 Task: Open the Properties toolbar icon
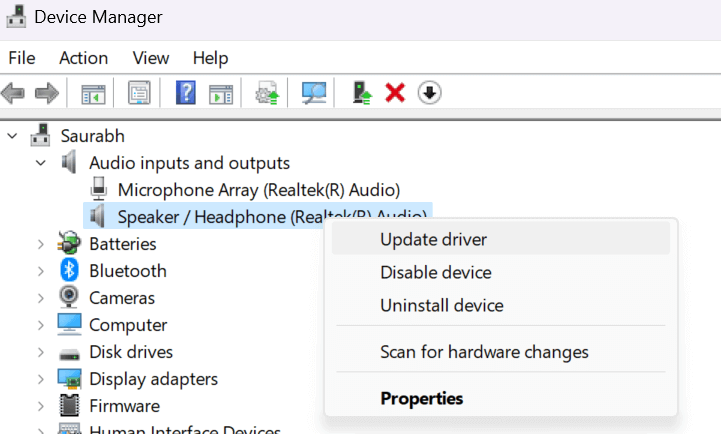coord(139,92)
